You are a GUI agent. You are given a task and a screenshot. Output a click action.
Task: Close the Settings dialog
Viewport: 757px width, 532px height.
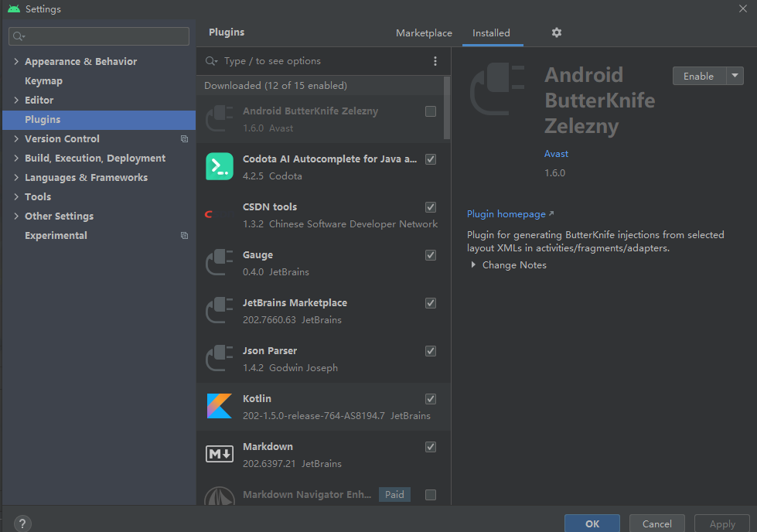(x=743, y=9)
